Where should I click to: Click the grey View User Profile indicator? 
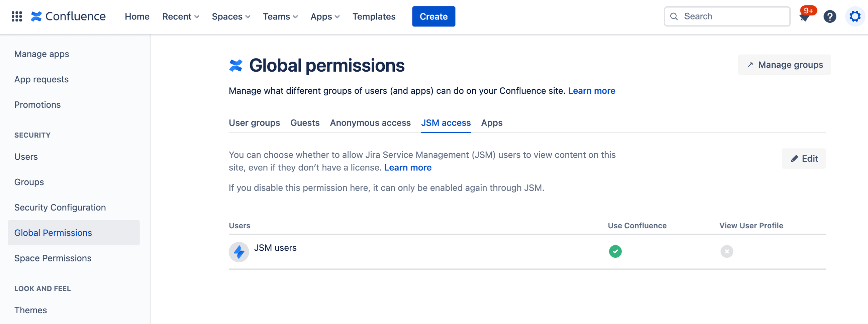[x=727, y=251]
